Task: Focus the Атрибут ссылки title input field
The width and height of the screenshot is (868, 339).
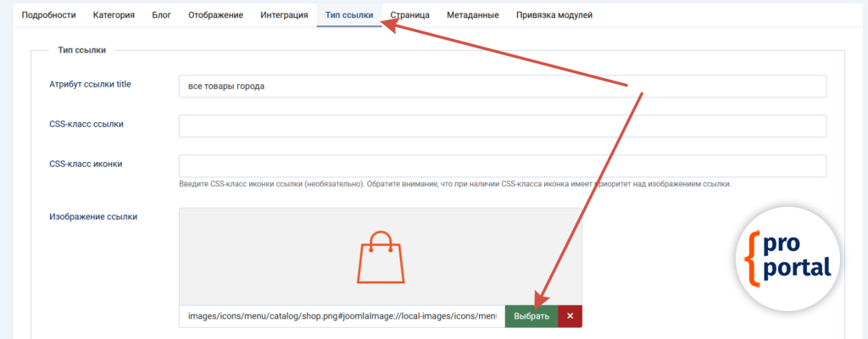Action: [x=502, y=86]
